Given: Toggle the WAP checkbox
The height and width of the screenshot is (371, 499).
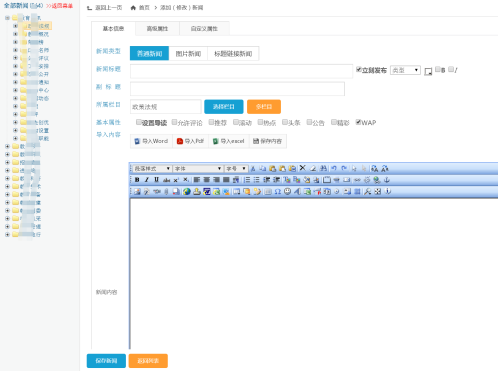Looking at the screenshot, I should pos(358,122).
